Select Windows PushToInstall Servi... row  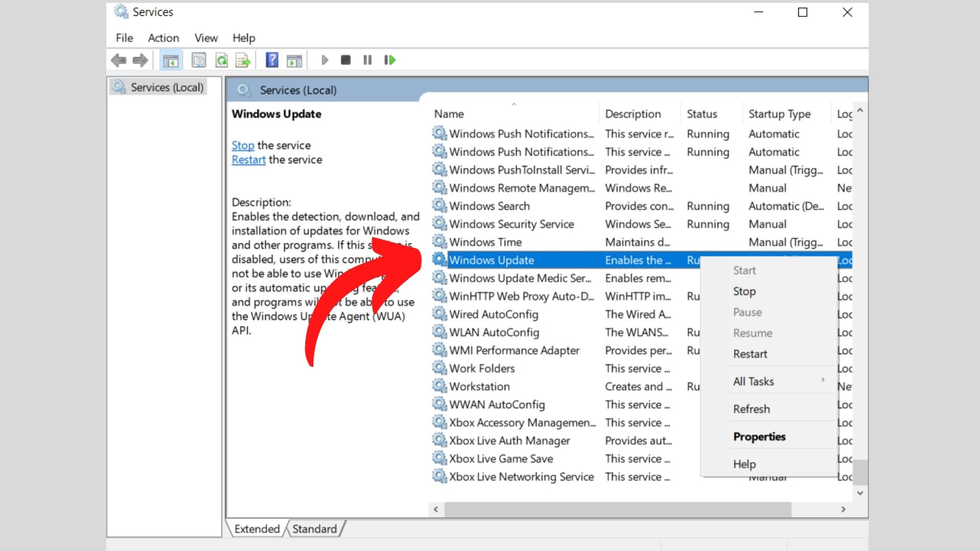coord(642,170)
